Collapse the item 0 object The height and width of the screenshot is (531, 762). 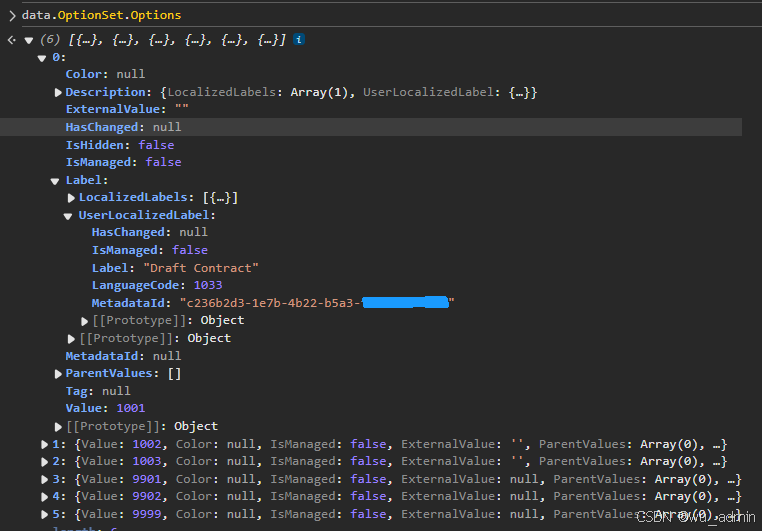42,58
